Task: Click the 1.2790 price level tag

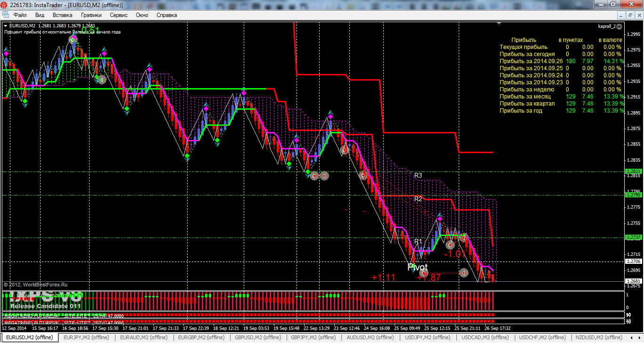Action: click(x=633, y=195)
